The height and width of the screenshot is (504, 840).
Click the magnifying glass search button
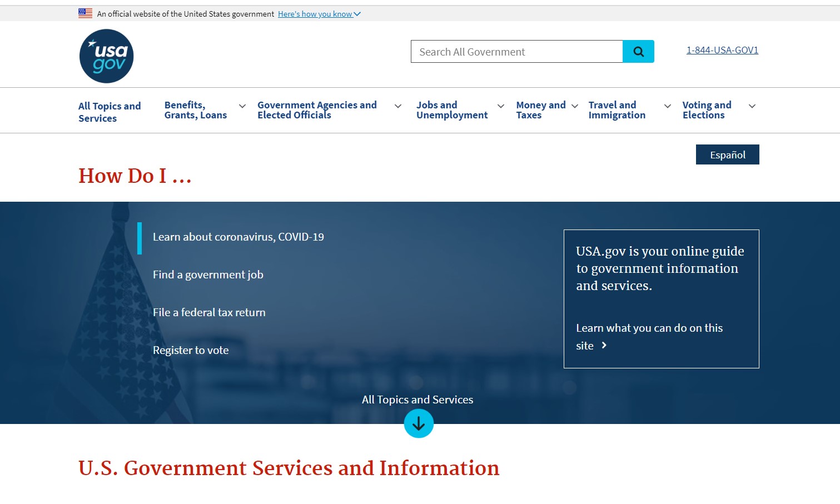(x=638, y=52)
